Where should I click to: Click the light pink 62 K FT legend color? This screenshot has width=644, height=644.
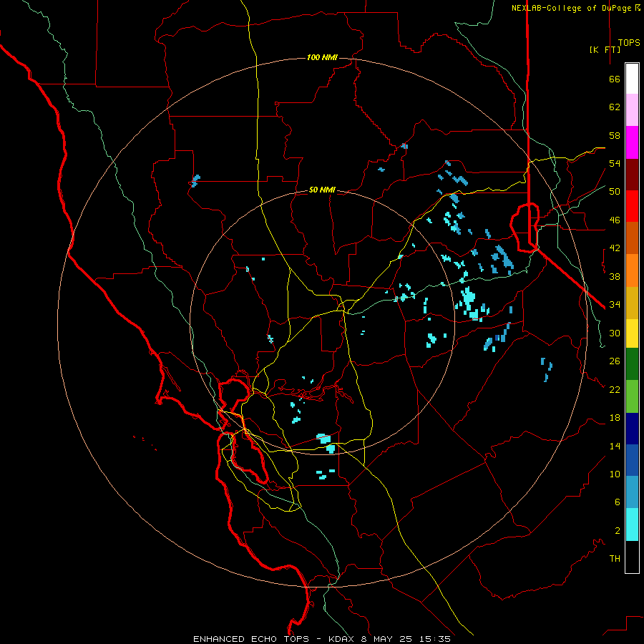(x=632, y=109)
